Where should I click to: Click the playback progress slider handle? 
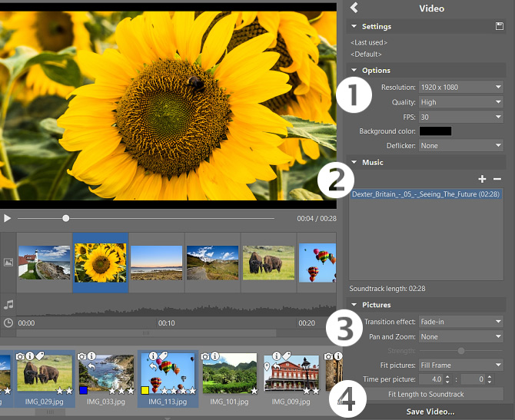pos(65,218)
